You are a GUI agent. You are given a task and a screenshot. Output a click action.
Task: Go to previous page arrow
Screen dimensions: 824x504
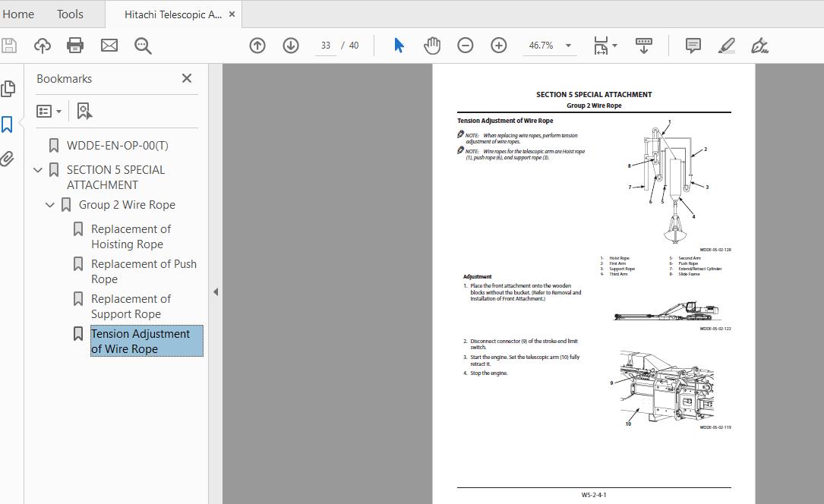257,46
